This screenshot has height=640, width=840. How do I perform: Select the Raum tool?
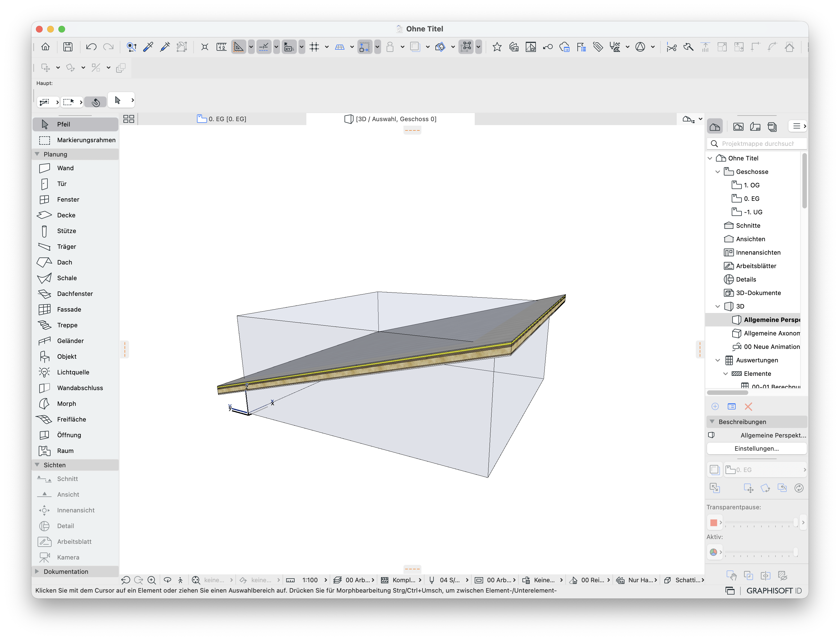(75, 451)
